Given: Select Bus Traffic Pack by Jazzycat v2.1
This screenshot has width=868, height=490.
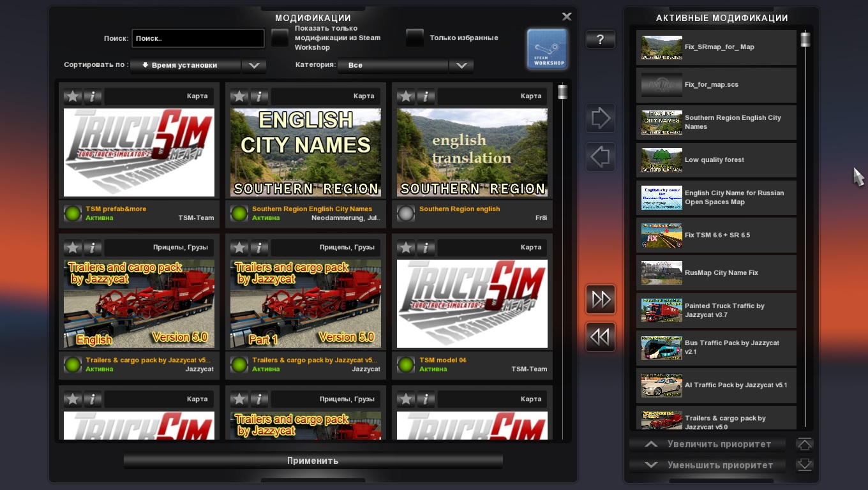Looking at the screenshot, I should (x=716, y=348).
